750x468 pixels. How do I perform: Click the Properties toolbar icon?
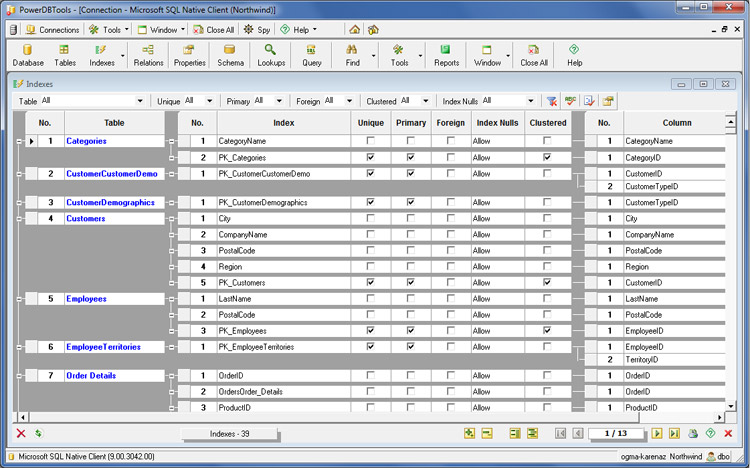[x=189, y=54]
